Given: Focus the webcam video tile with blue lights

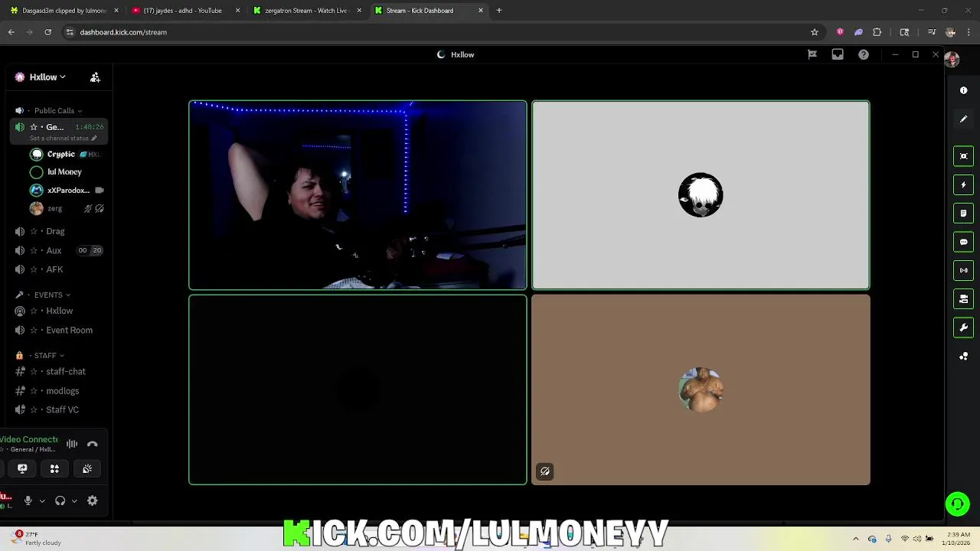Looking at the screenshot, I should [x=358, y=195].
